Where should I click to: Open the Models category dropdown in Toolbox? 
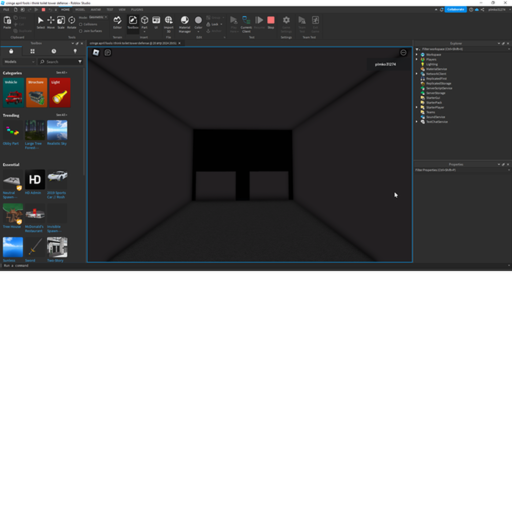(x=19, y=62)
